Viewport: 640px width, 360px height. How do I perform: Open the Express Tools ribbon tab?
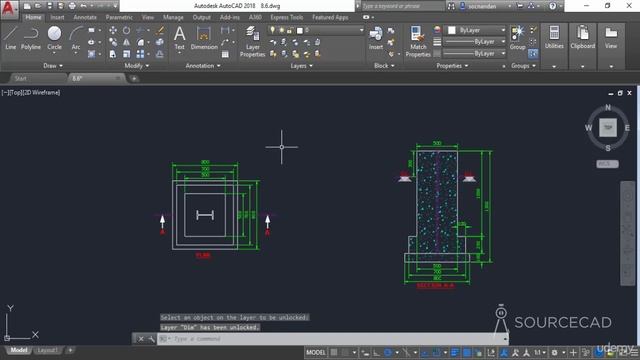coord(287,17)
